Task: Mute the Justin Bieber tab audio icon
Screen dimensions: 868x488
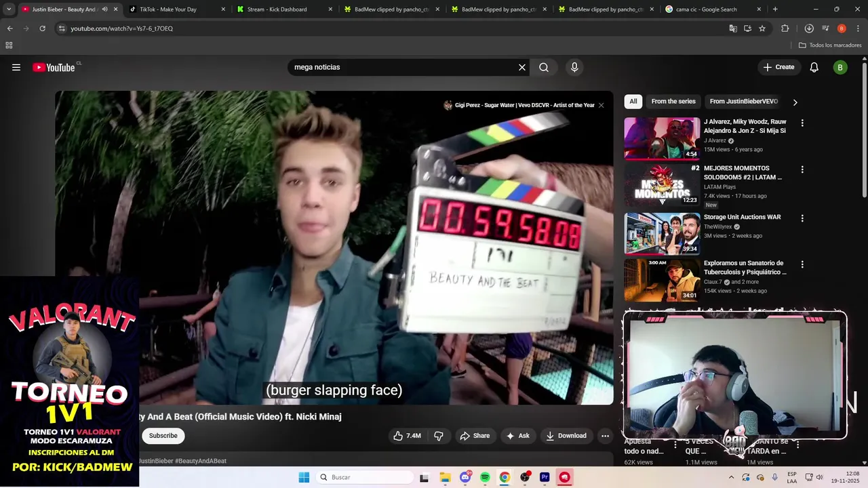Action: pyautogui.click(x=104, y=9)
